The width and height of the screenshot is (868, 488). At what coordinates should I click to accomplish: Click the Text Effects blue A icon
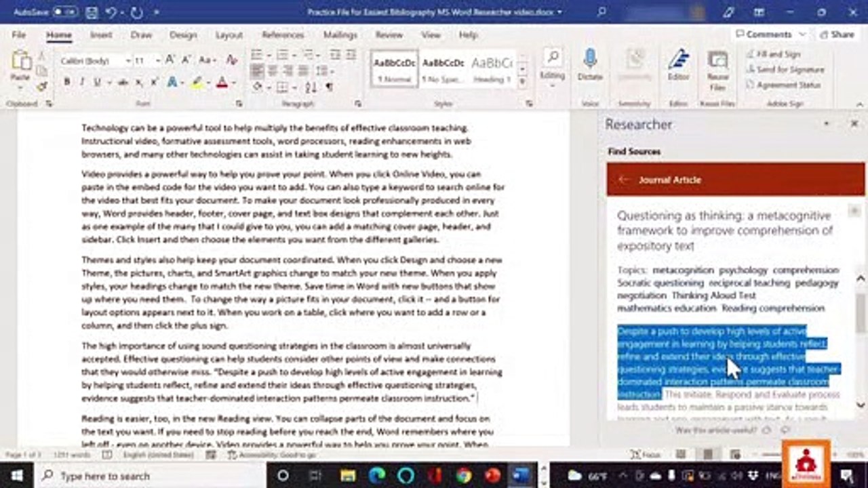tap(172, 82)
